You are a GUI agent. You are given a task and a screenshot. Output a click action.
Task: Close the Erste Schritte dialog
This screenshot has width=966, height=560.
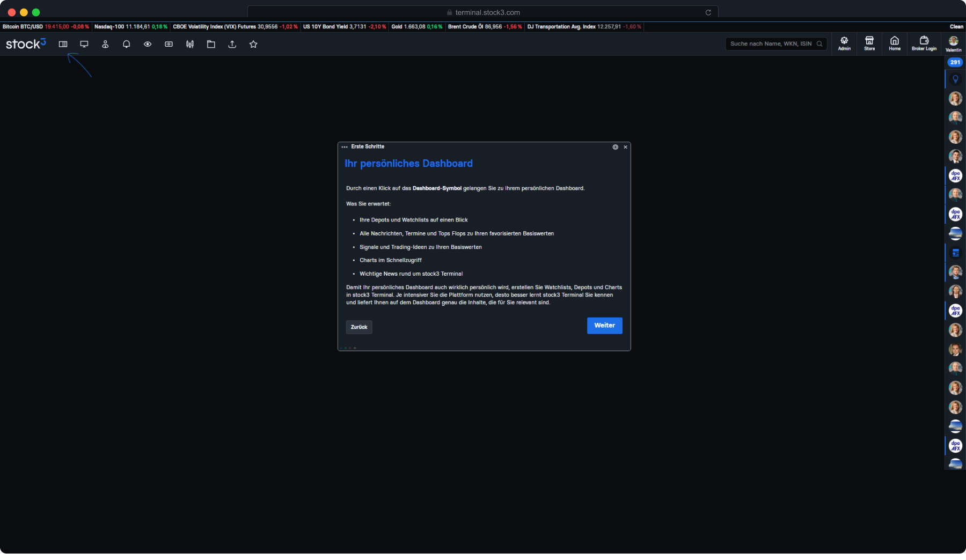625,147
